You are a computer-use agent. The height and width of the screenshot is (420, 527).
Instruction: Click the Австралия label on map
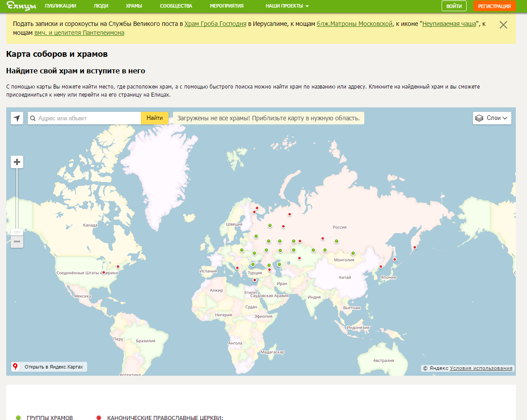click(x=384, y=361)
